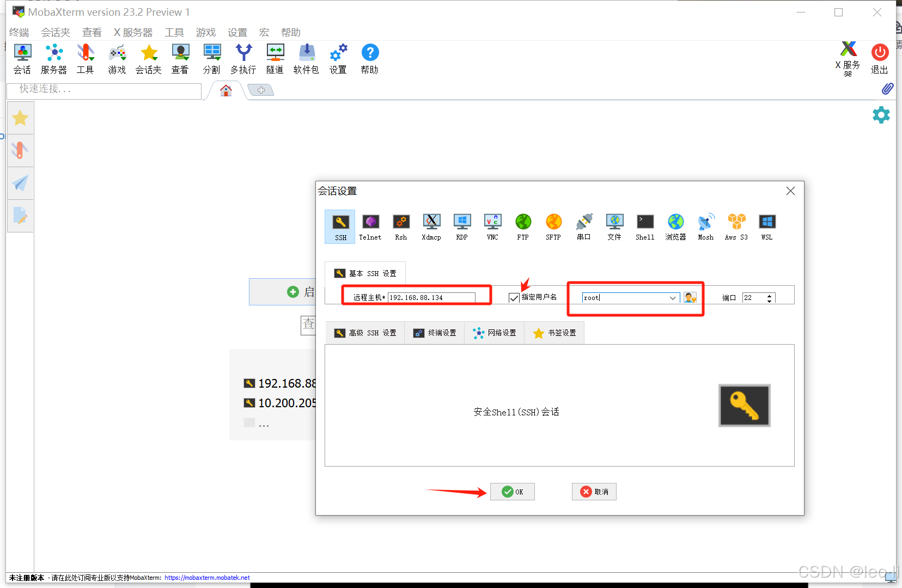Choose the Xdmcp session type
The image size is (902, 588).
click(x=431, y=226)
